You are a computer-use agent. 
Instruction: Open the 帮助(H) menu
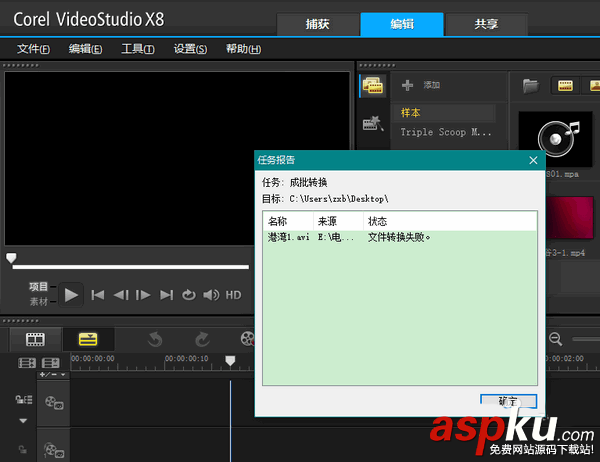pos(243,49)
